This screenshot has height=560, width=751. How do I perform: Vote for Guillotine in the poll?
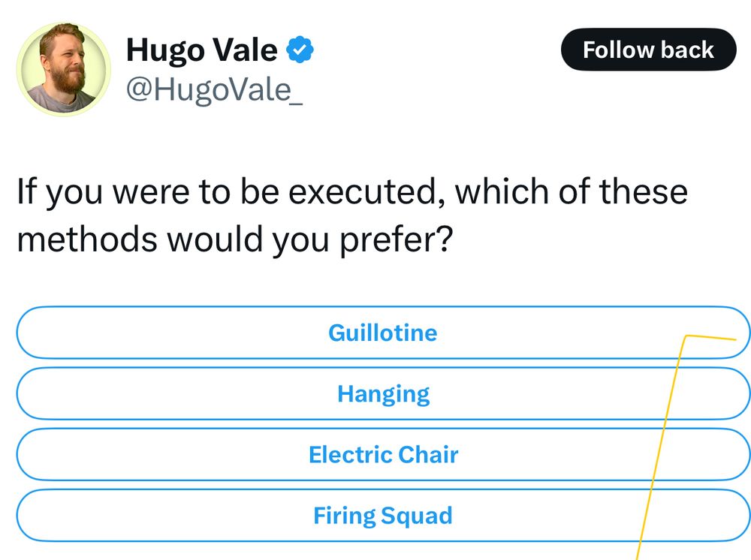pos(382,333)
